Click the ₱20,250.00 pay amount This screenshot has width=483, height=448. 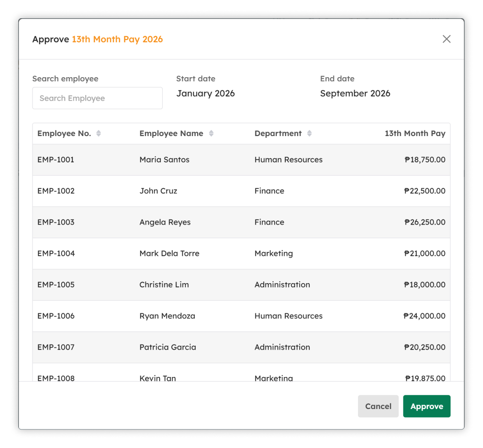[x=425, y=347]
